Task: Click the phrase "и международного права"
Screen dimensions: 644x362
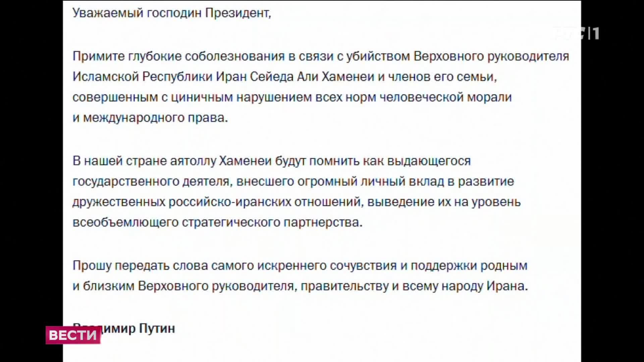Action: point(150,118)
